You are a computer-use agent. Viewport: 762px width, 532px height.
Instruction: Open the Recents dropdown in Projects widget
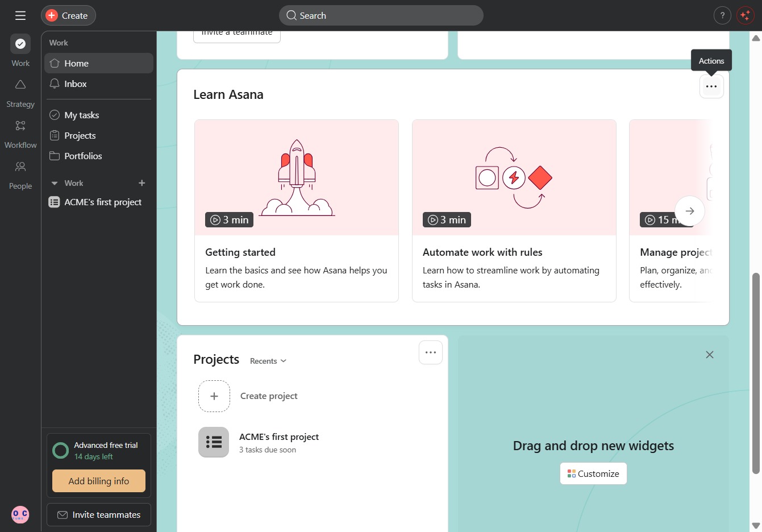[x=268, y=361]
